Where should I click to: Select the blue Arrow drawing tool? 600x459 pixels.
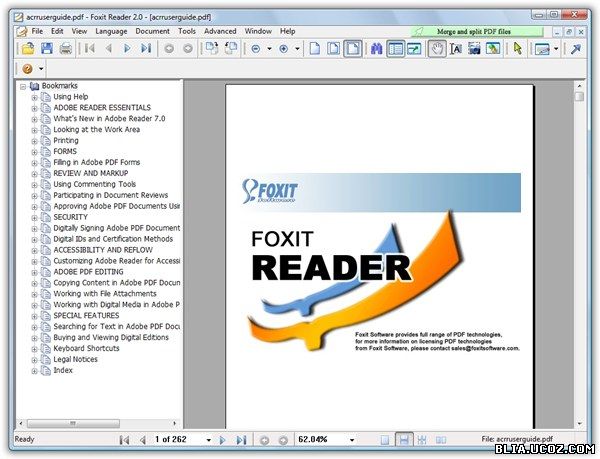pyautogui.click(x=576, y=49)
